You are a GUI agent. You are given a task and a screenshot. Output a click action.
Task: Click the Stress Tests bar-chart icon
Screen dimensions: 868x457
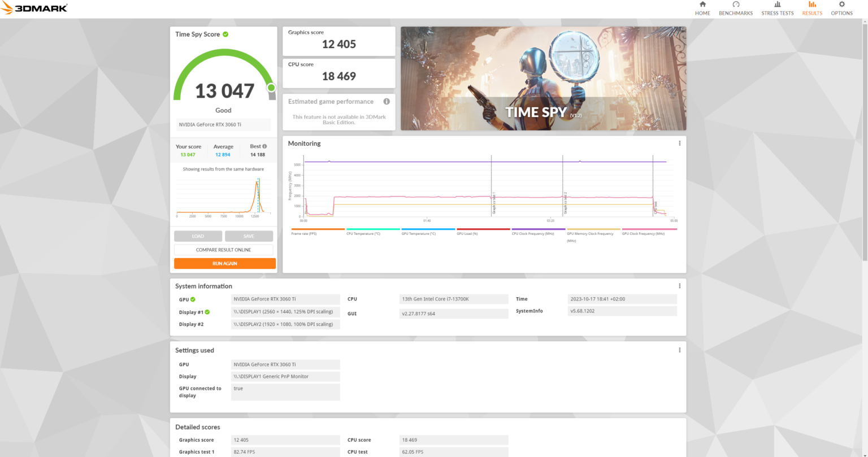(x=777, y=5)
